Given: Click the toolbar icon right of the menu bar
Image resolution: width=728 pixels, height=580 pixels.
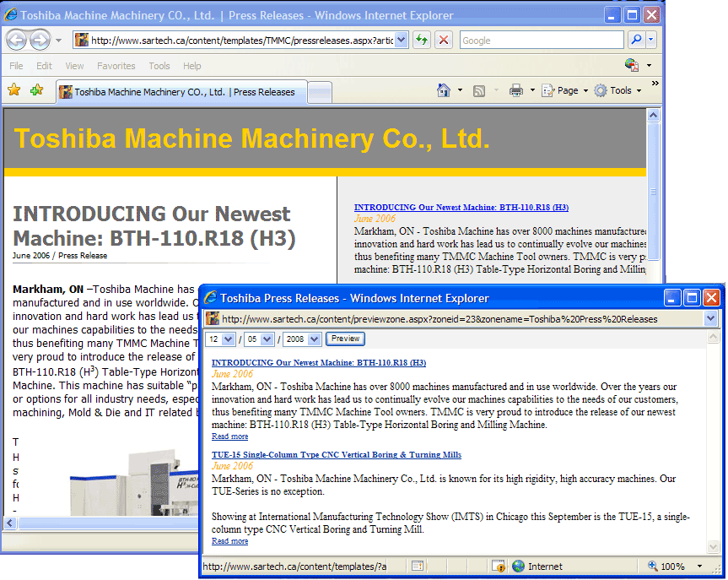Looking at the screenshot, I should pyautogui.click(x=632, y=65).
